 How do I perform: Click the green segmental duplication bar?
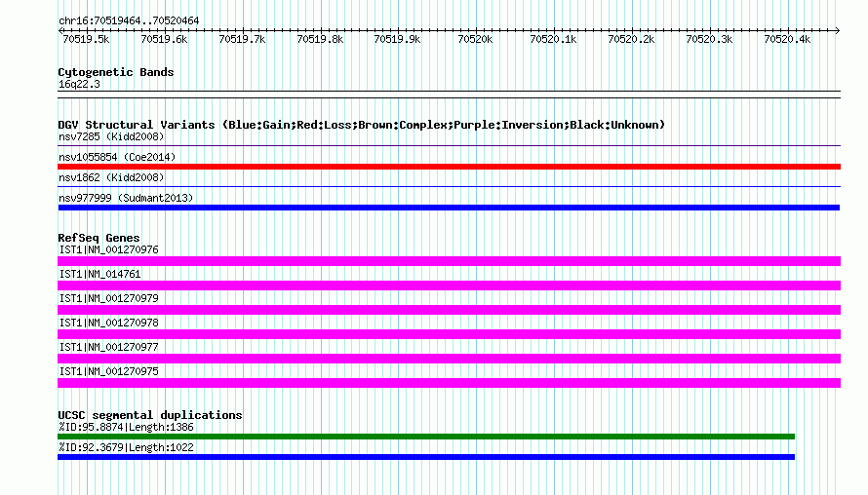[426, 437]
